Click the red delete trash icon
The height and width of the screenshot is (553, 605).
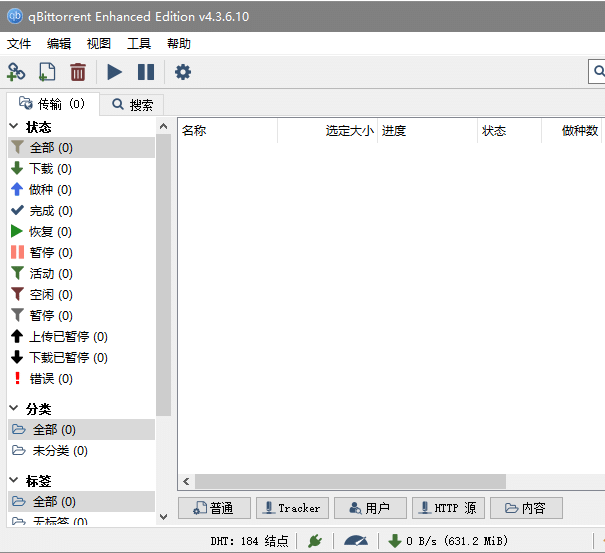(78, 72)
